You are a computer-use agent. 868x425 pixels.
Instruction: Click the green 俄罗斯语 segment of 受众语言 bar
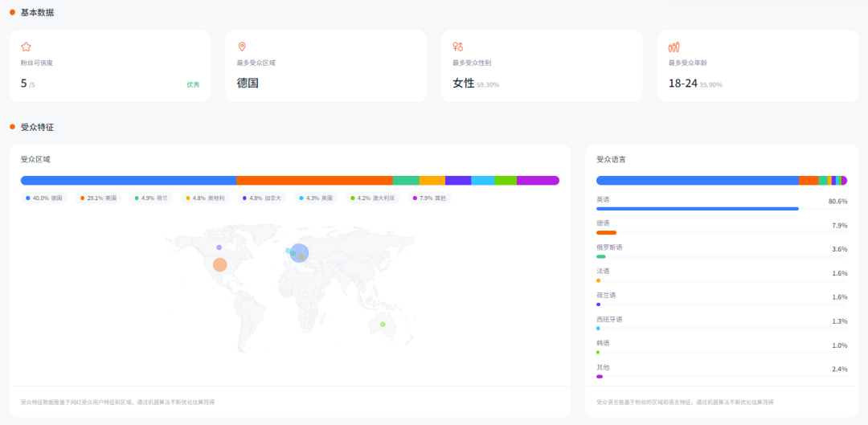[x=823, y=181]
